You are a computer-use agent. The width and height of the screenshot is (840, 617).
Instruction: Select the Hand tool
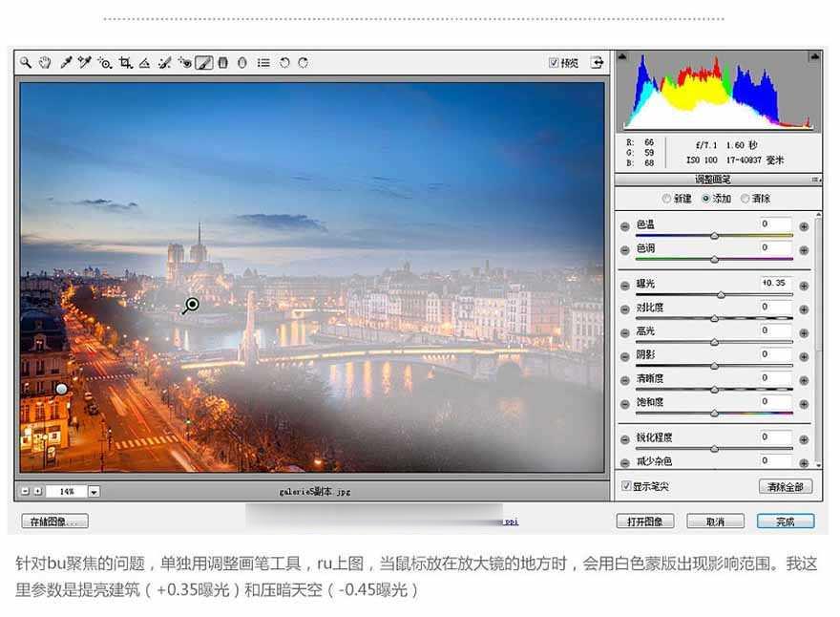point(44,62)
